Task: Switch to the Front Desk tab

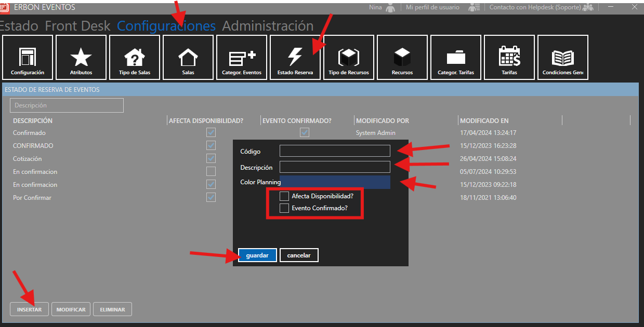Action: (78, 26)
